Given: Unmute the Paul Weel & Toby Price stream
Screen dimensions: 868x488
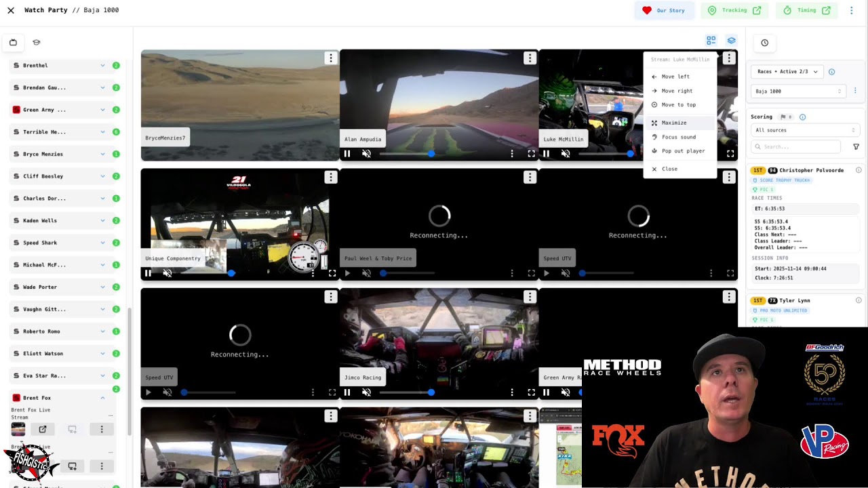Looking at the screenshot, I should pos(366,273).
